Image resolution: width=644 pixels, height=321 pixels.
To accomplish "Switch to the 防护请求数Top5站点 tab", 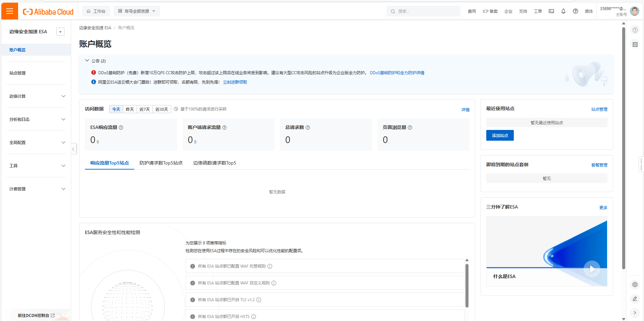I will (161, 163).
